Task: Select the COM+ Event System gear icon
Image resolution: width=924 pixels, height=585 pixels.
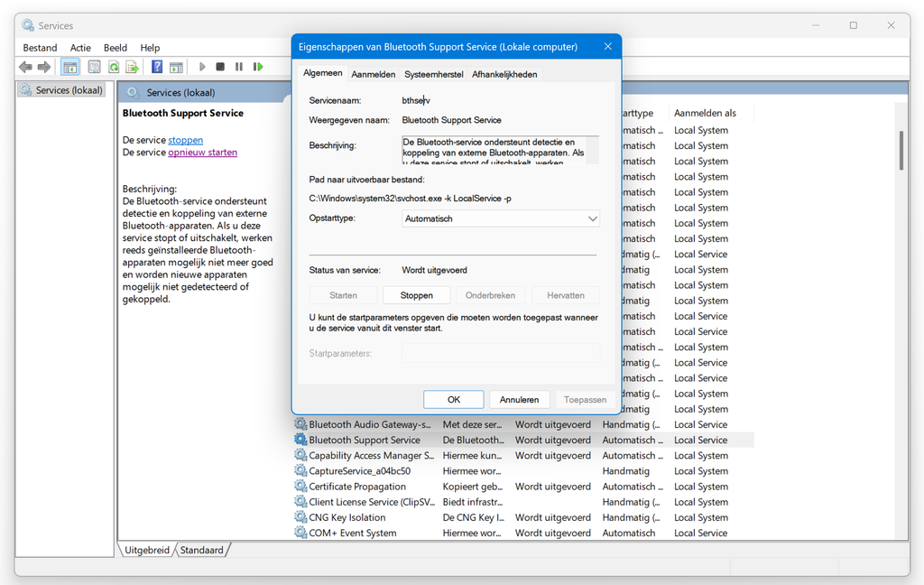Action: (300, 533)
